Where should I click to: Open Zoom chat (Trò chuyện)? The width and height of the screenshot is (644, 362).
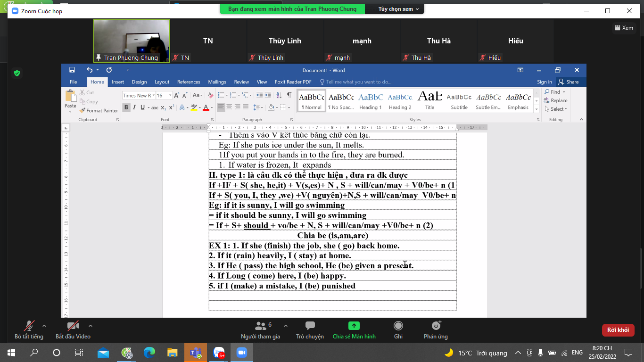click(x=310, y=330)
